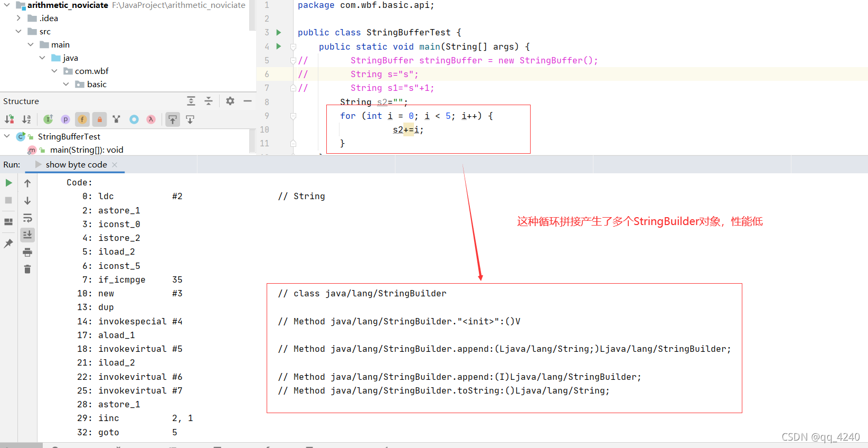This screenshot has width=868, height=448.
Task: Toggle soft-wrap in Run console
Action: point(27,218)
